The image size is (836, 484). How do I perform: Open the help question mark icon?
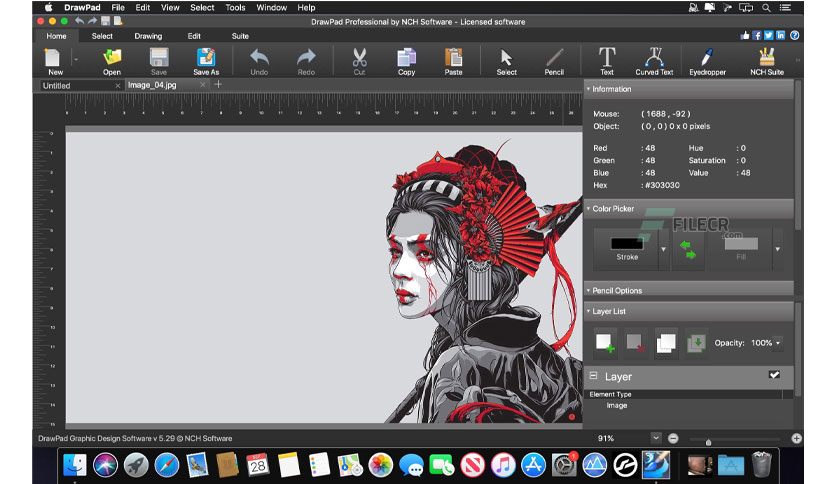[x=794, y=35]
